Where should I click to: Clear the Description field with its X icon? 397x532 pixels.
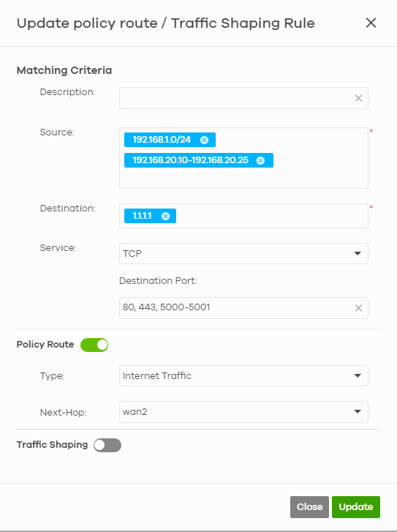(x=358, y=98)
